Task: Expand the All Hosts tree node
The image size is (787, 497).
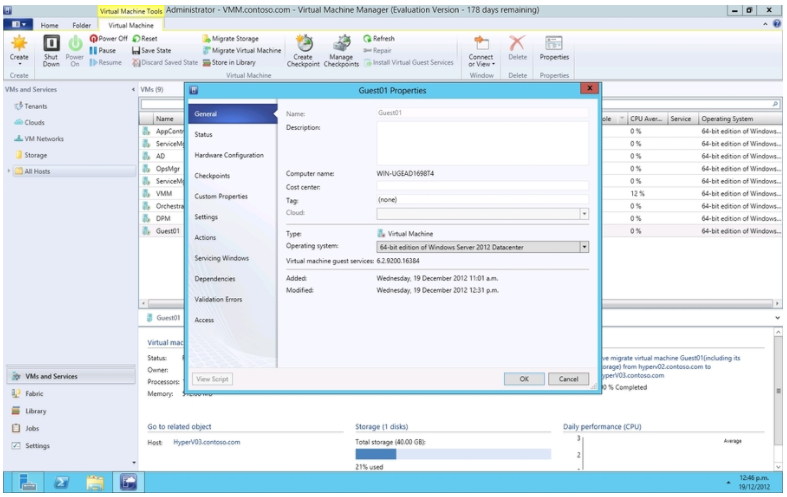Action: 9,171
